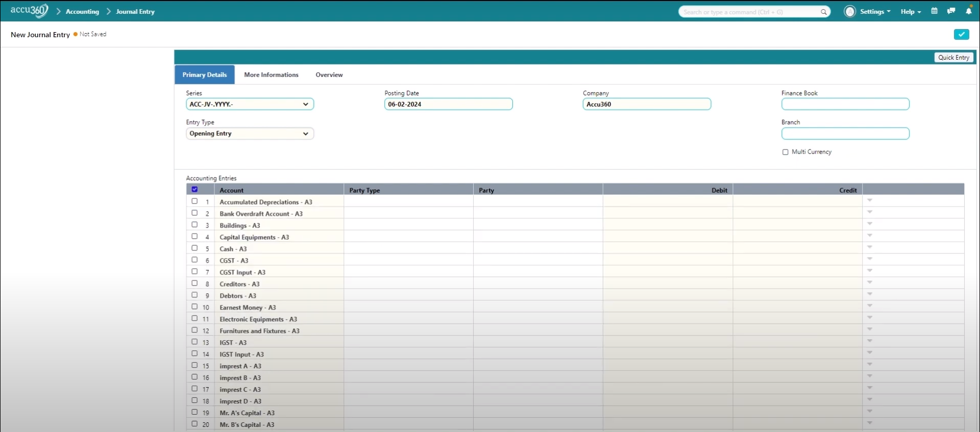Screen dimensions: 980x432
Task: Click Credit cell for Creditors - A3
Action: point(797,284)
